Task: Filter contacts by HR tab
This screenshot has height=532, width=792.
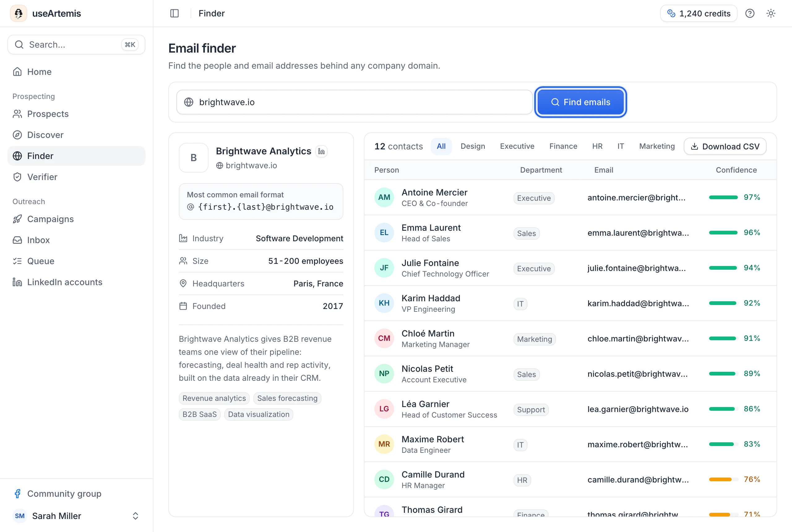Action: (x=597, y=146)
